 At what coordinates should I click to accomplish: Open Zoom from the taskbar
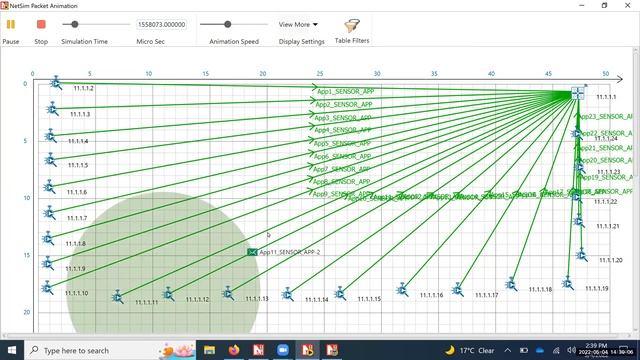[x=282, y=350]
